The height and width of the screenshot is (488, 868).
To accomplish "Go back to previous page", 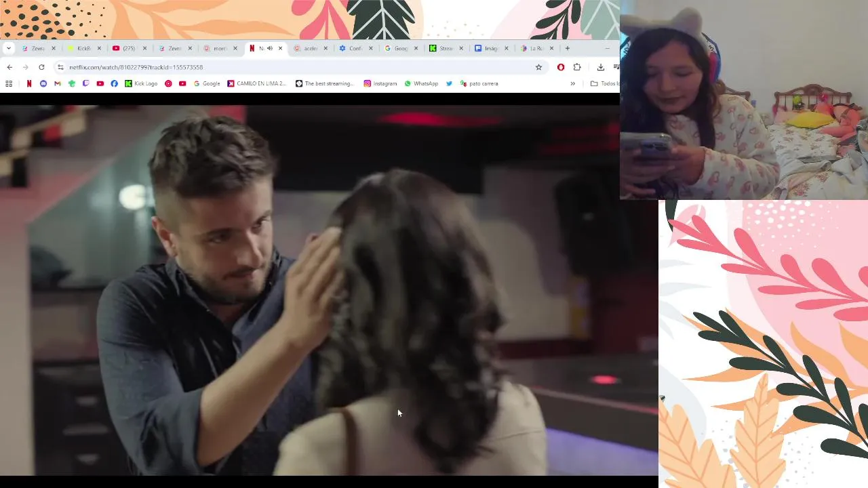I will coord(9,67).
